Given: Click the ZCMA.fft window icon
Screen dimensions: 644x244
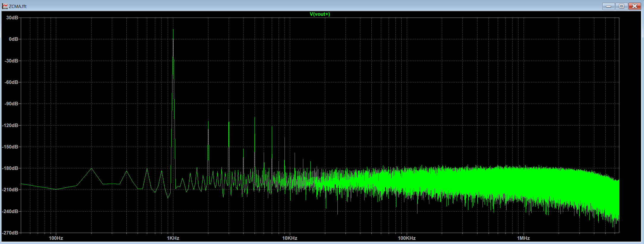Looking at the screenshot, I should (x=5, y=6).
